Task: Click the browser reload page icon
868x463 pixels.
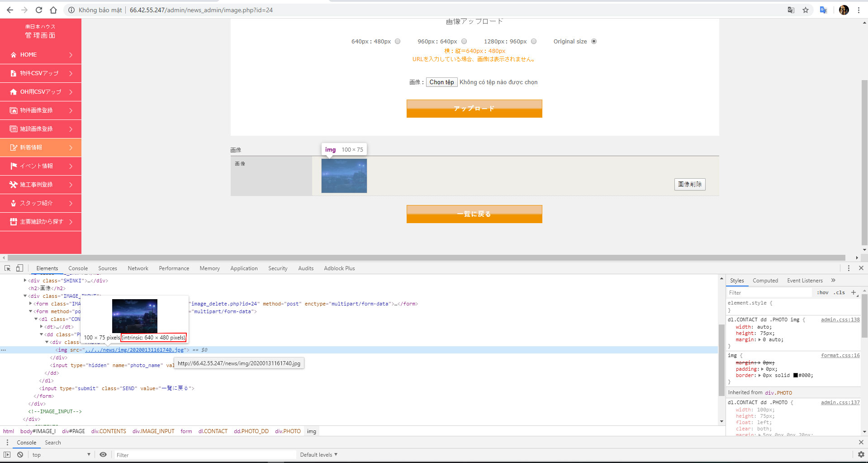Action: [x=39, y=10]
